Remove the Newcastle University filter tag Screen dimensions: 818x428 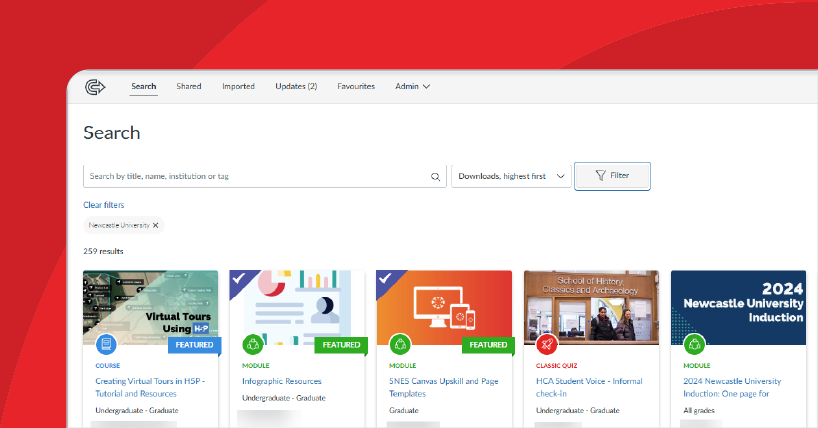point(155,225)
